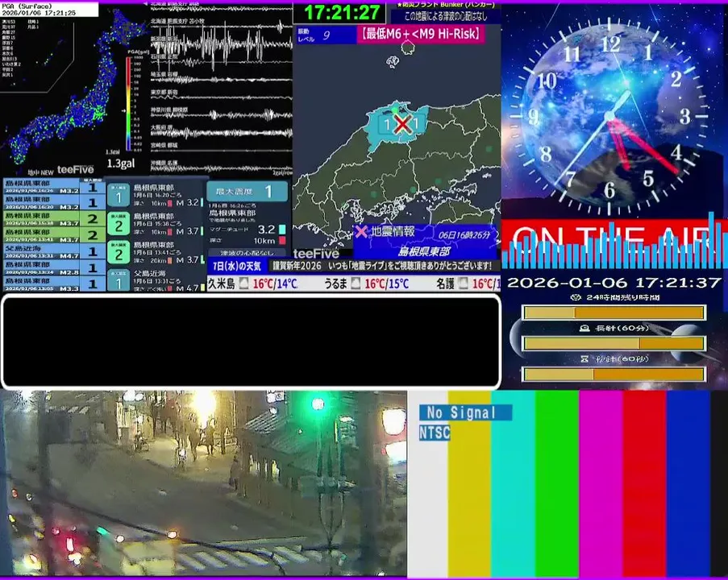Click the number 6 on the analog clock
This screenshot has height=580, width=728.
pyautogui.click(x=609, y=190)
